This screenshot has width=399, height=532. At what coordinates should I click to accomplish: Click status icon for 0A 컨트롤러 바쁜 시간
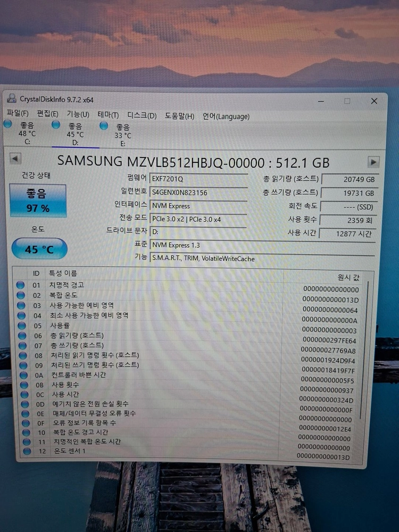click(x=24, y=375)
